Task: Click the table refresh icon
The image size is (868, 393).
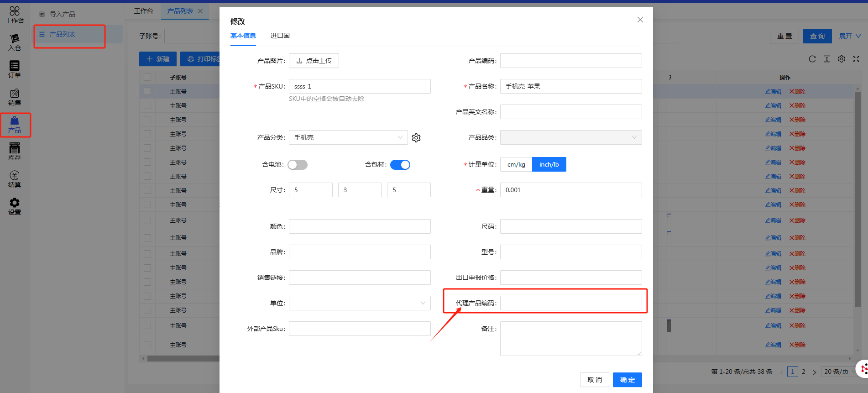Action: tap(812, 59)
